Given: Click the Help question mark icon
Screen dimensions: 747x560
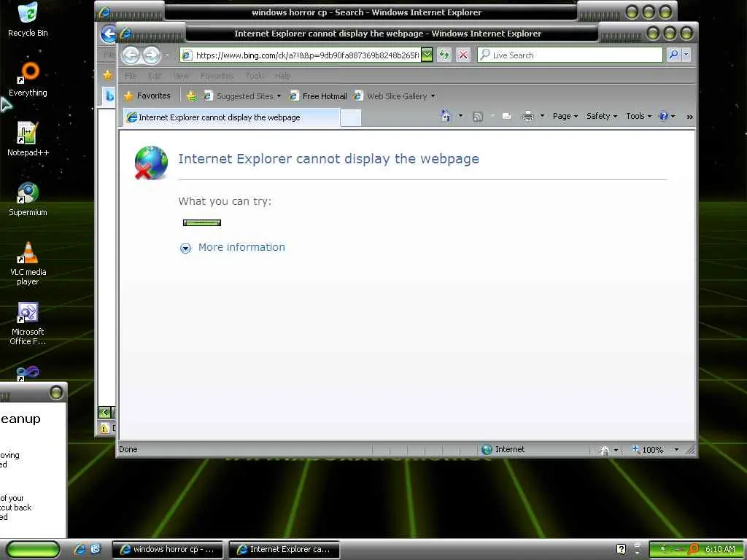Looking at the screenshot, I should point(663,116).
